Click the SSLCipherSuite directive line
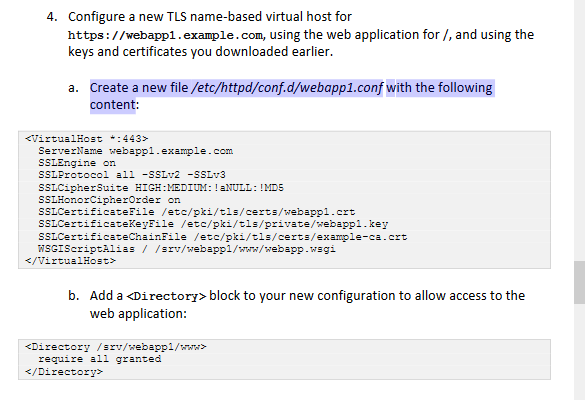Viewport: 585px width, 400px height. pyautogui.click(x=161, y=187)
